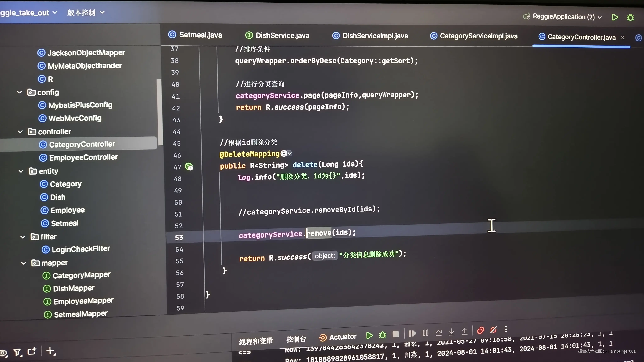Open View Breakpoints with red circles icon
This screenshot has width=644, height=362.
point(480,331)
